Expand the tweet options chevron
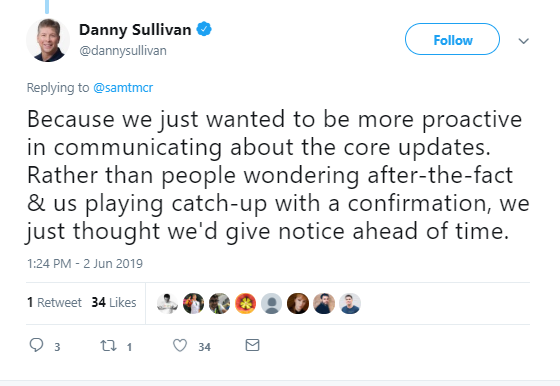The height and width of the screenshot is (386, 560). 524,41
